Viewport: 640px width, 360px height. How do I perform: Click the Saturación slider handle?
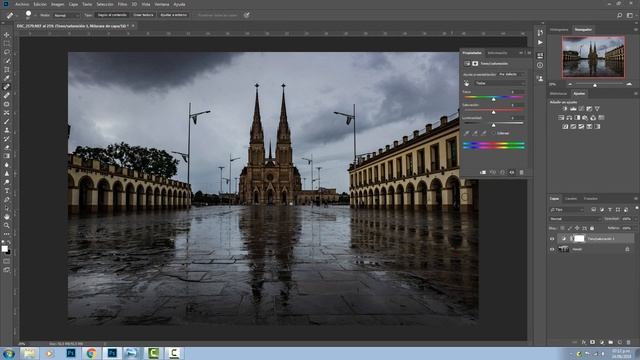click(x=493, y=112)
